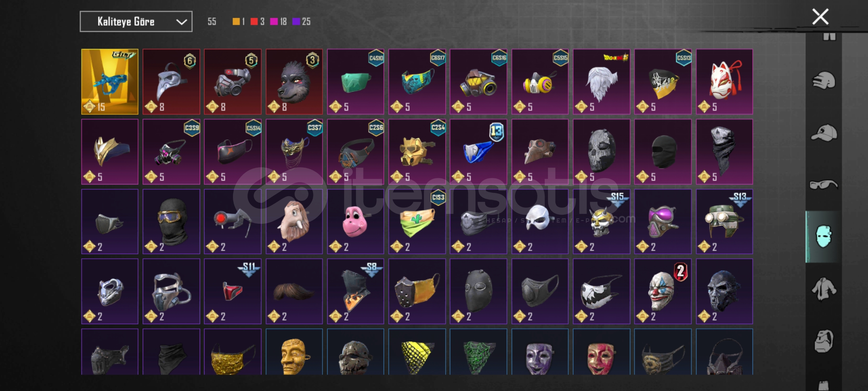Open the helmet category in sidebar
The image size is (868, 391).
point(824,80)
